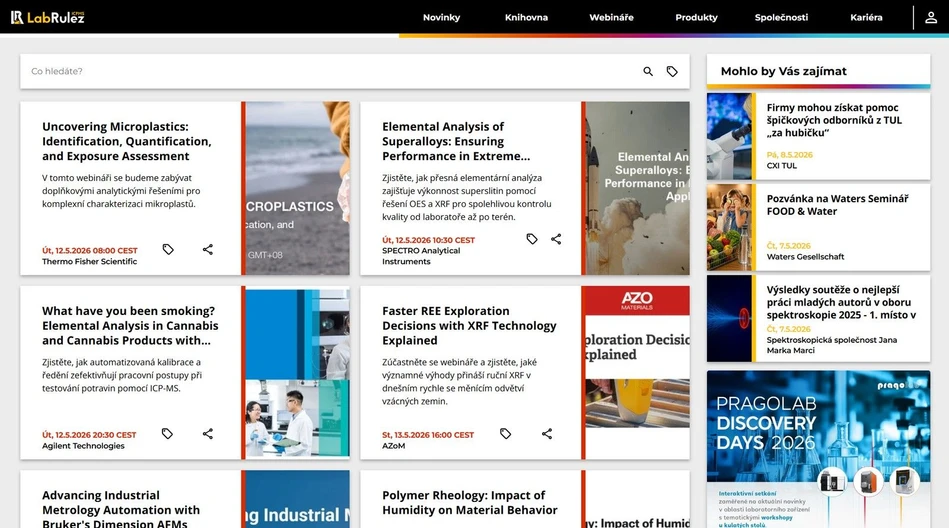Click Waters Gesellschaft source text

point(805,257)
